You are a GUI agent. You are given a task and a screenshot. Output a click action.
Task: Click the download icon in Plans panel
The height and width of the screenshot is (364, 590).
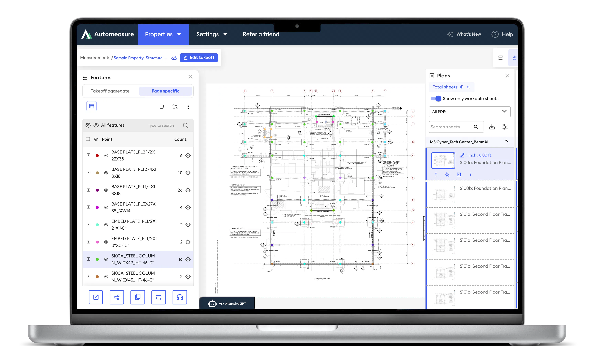(x=491, y=127)
